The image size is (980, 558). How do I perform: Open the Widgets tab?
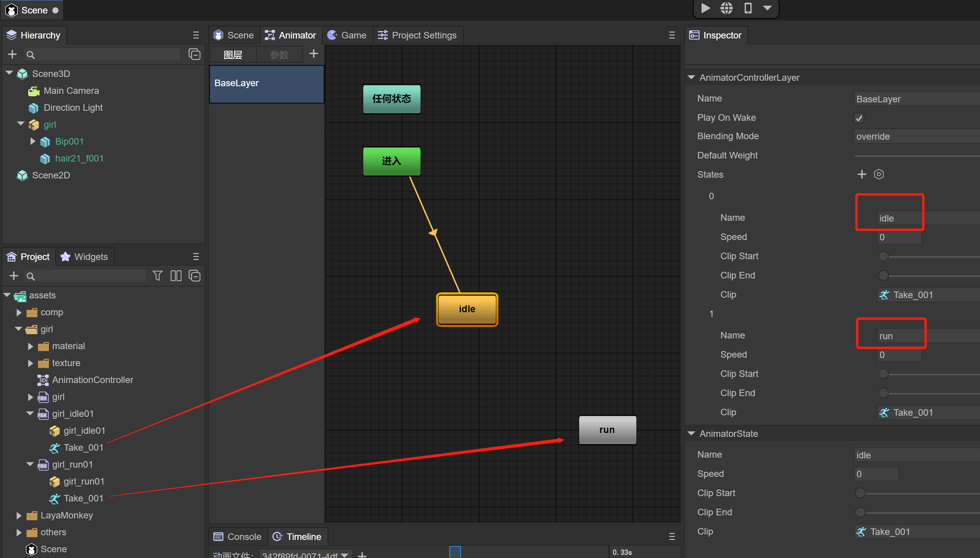point(85,257)
